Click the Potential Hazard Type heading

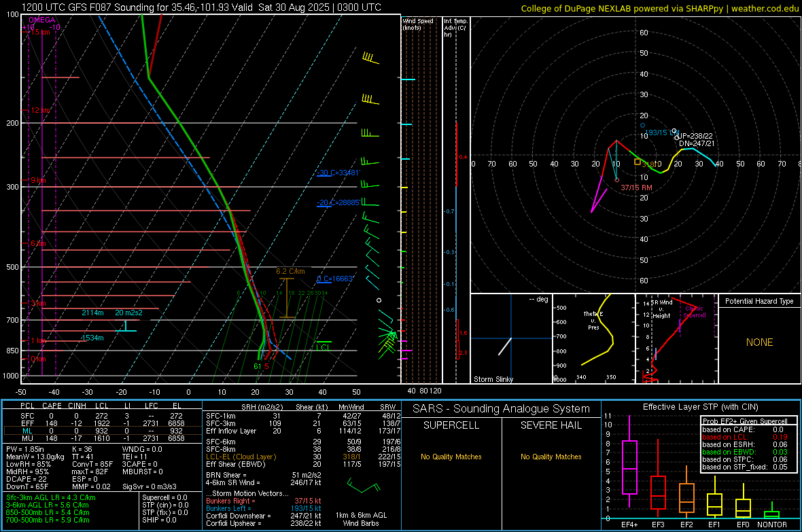point(759,301)
